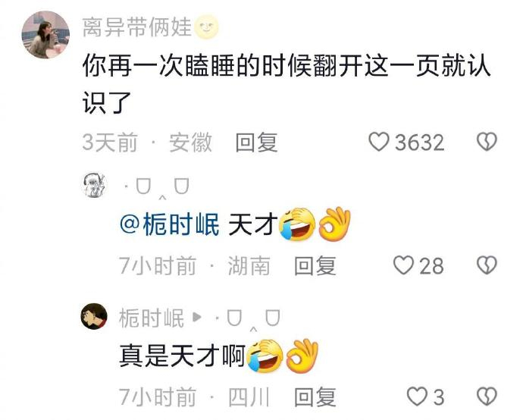Viewport: 523px width, 420px height.
Task: Reply to the Anhui comment
Action: 256,143
